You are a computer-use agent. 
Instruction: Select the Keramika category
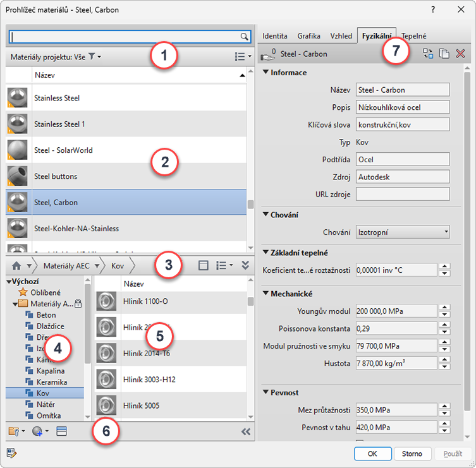52,382
